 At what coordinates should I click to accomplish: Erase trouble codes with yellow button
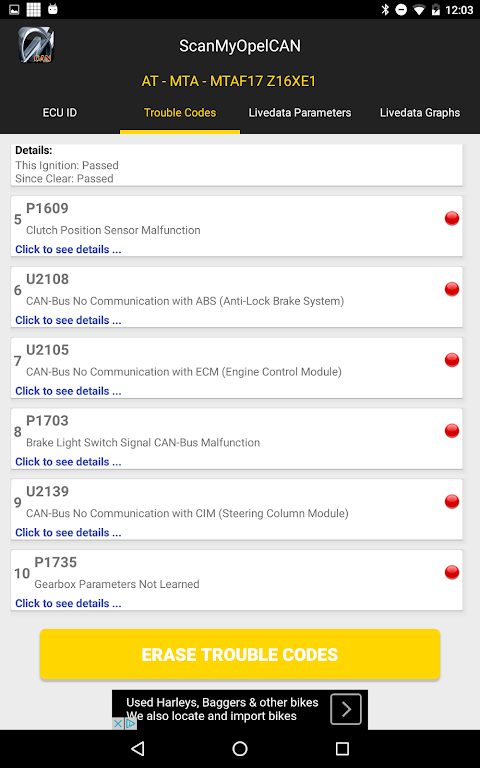(240, 654)
